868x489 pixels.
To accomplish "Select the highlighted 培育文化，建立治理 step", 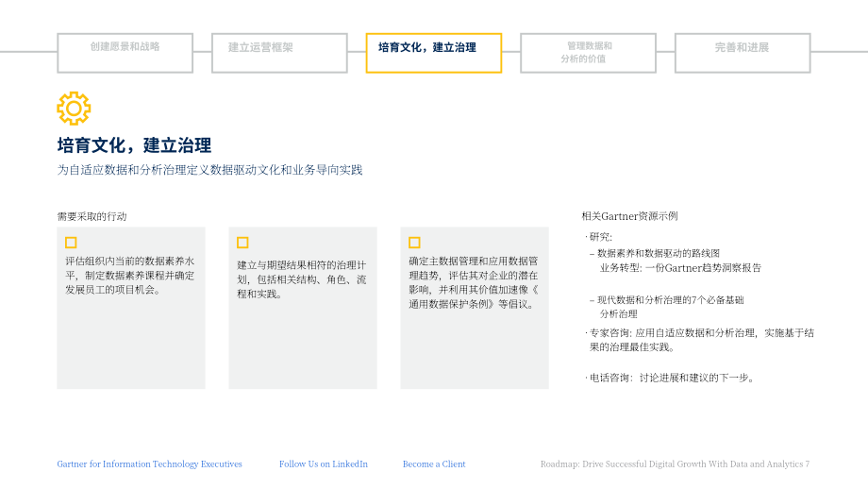I will click(x=434, y=53).
